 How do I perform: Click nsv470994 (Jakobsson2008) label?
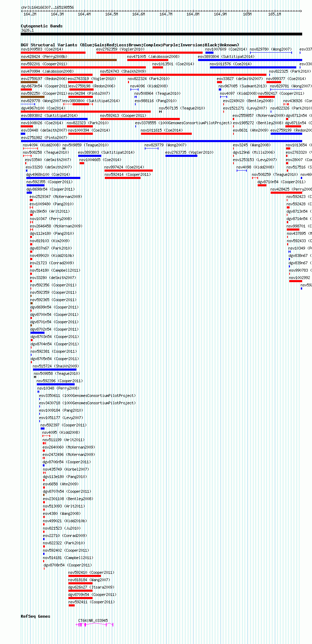(x=47, y=71)
